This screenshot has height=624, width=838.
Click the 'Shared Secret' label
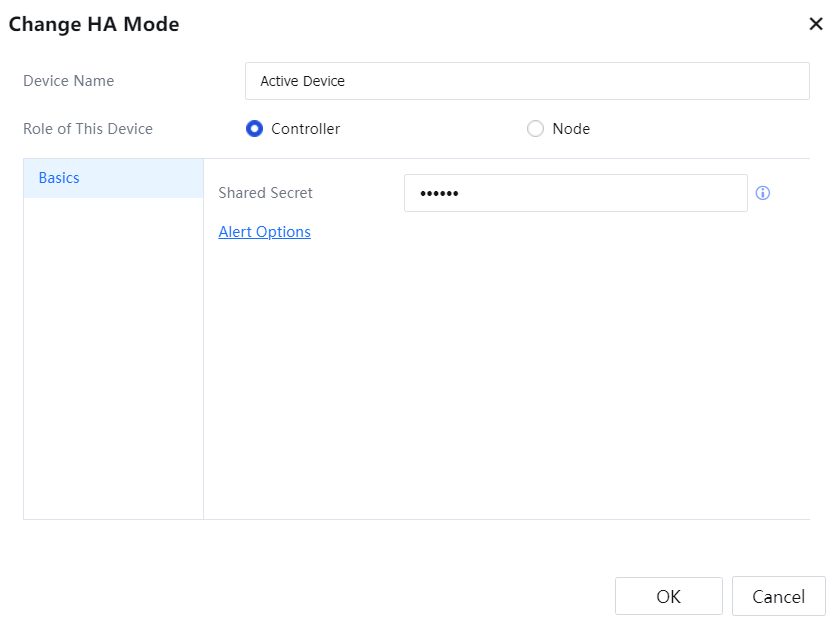[x=265, y=193]
